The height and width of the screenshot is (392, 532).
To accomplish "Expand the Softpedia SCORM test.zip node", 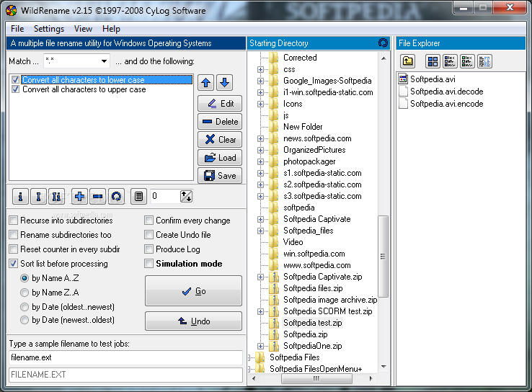I will [260, 311].
